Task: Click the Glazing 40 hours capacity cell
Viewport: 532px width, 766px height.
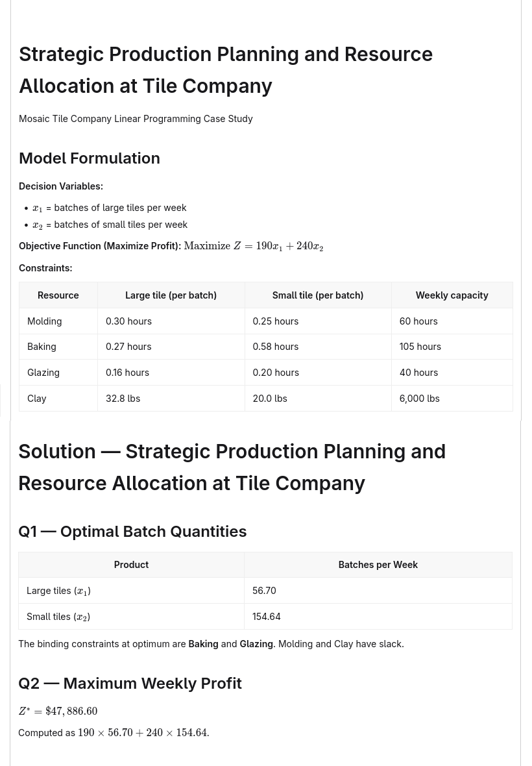Action: coord(452,372)
